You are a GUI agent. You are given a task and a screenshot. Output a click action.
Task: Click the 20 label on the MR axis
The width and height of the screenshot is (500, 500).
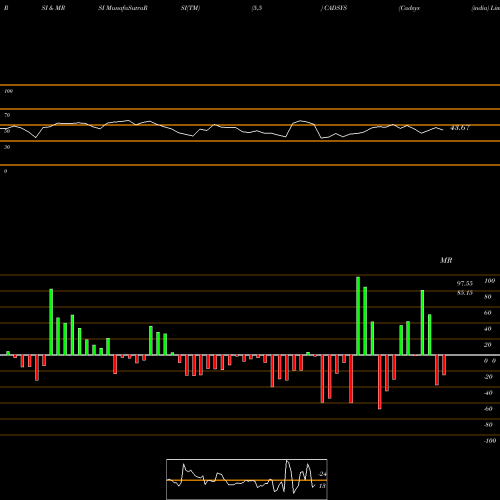tap(488, 345)
